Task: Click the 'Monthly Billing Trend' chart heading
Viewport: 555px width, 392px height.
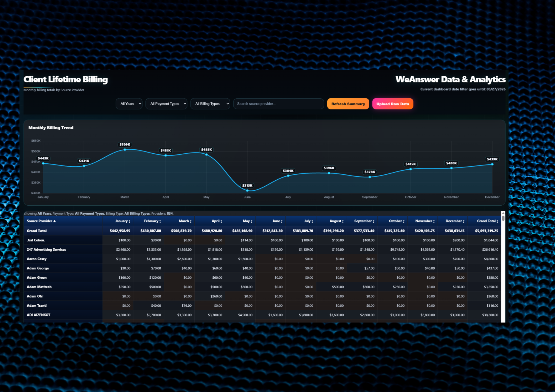Action: tap(51, 128)
